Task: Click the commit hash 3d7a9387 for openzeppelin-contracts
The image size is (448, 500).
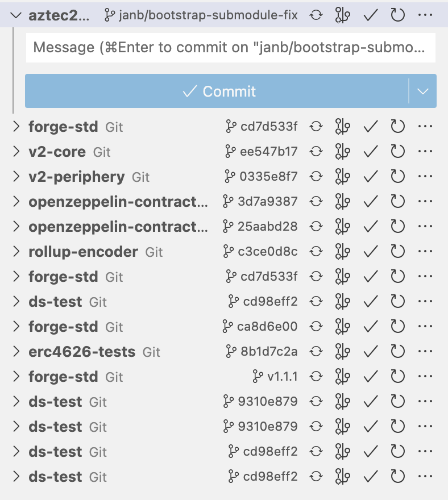Action: 267,201
